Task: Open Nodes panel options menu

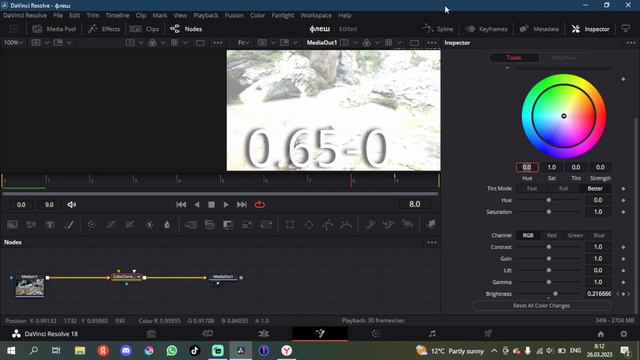Action: point(432,242)
